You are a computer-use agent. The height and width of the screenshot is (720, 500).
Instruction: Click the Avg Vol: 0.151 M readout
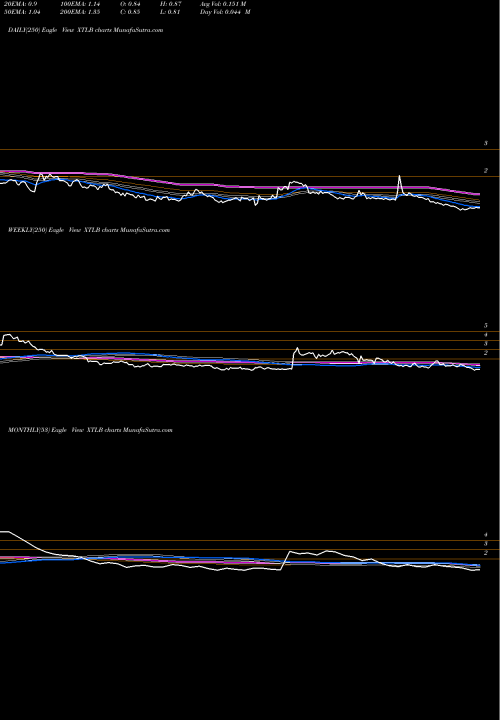223,4
